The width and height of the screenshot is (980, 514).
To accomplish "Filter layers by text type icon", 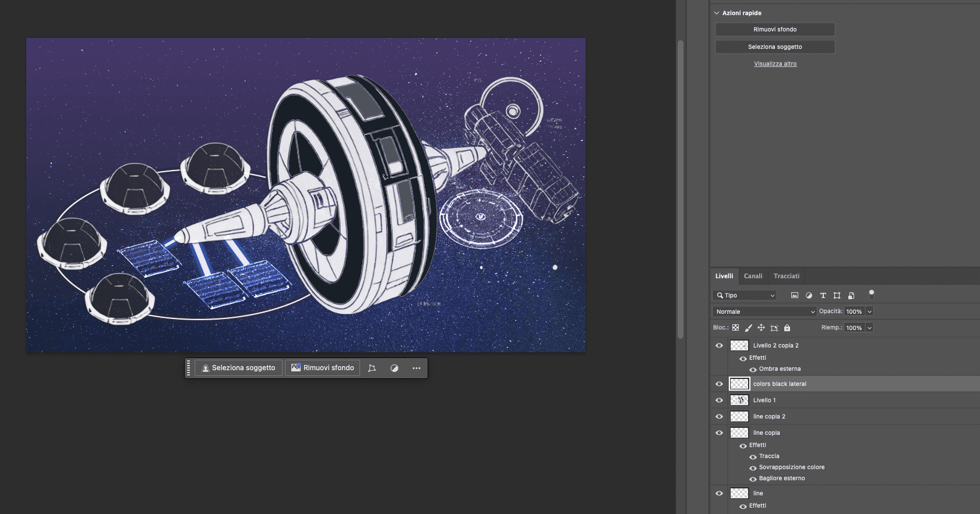I will pyautogui.click(x=823, y=296).
